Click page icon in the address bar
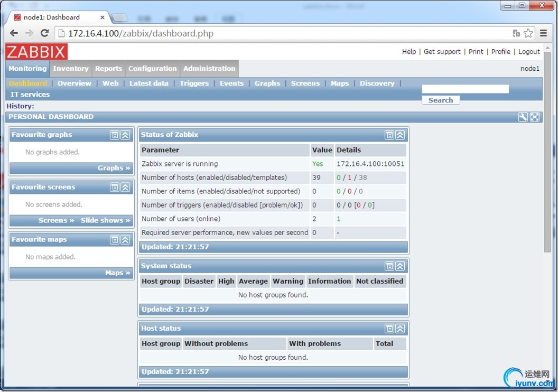The width and height of the screenshot is (558, 392). coord(62,33)
